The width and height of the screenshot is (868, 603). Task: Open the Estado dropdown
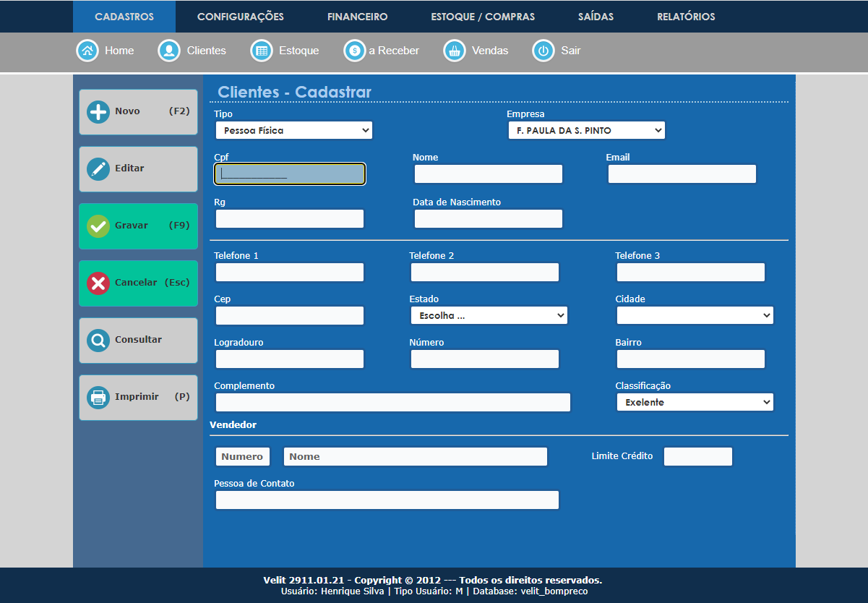pyautogui.click(x=489, y=315)
